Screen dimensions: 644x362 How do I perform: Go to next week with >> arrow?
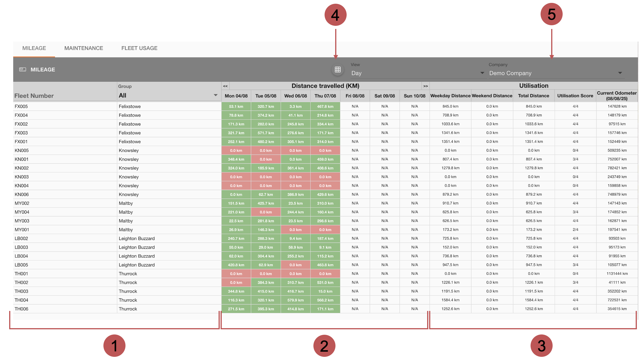coord(425,86)
